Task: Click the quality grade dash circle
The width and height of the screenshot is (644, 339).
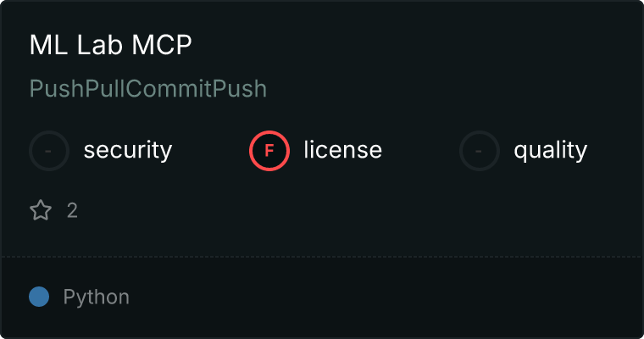Action: (480, 151)
